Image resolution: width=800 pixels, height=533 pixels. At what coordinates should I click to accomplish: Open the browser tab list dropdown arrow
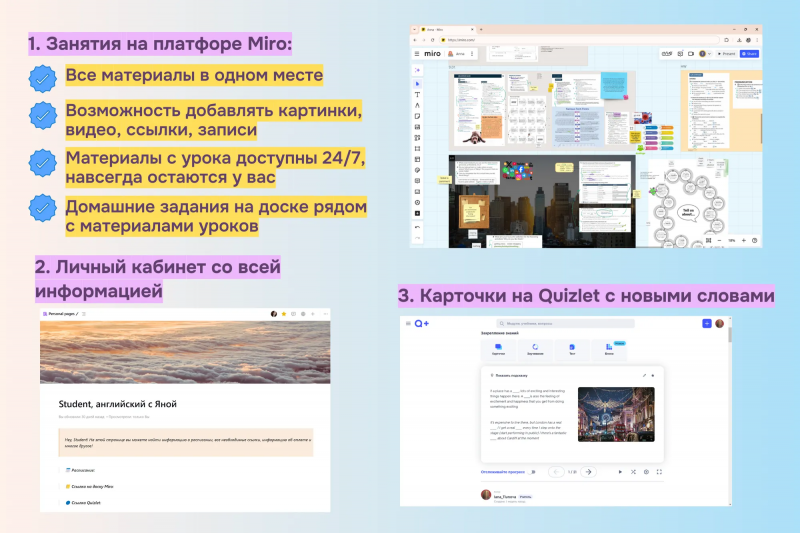click(x=415, y=30)
